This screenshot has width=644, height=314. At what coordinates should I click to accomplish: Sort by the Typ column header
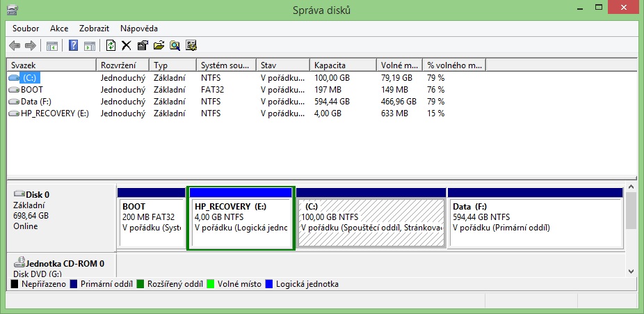[x=173, y=65]
